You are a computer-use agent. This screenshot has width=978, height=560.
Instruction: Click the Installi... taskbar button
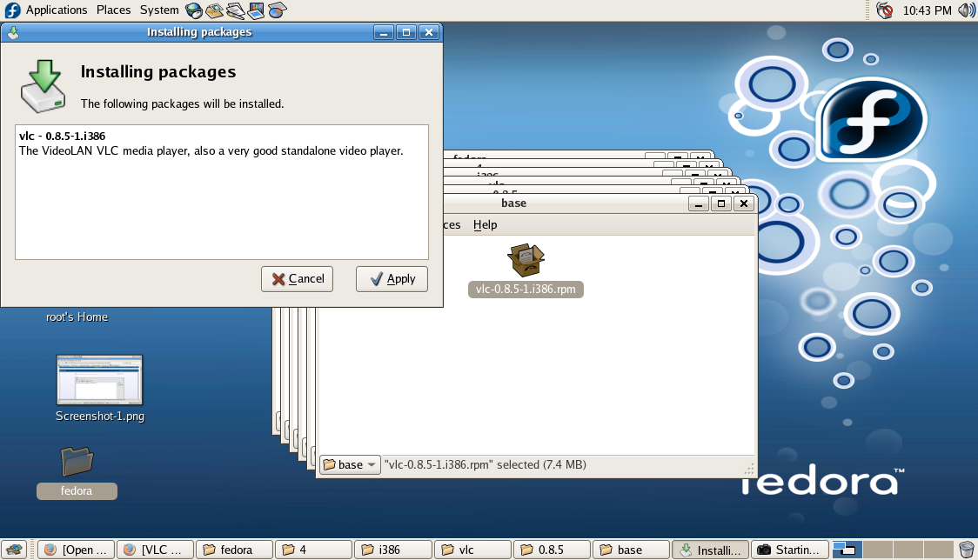click(710, 550)
